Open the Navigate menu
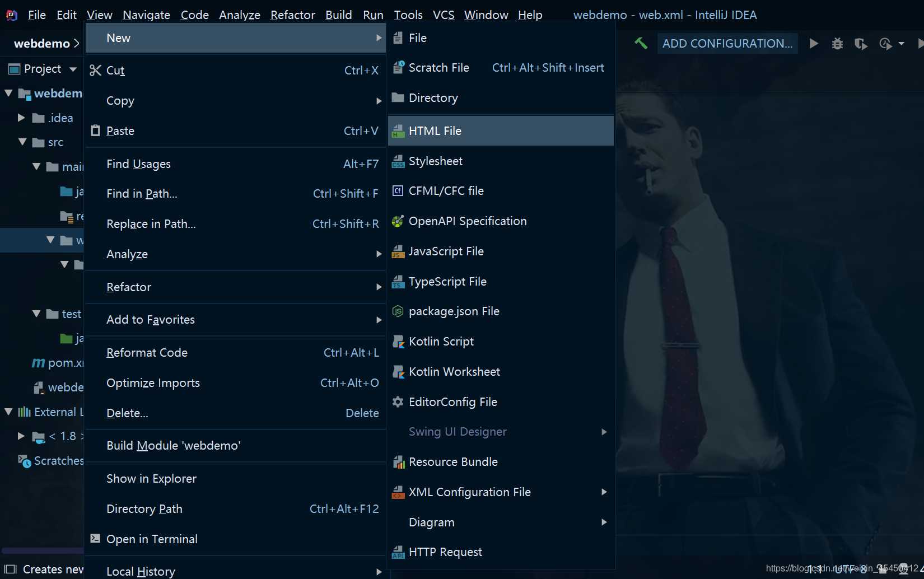This screenshot has width=924, height=579. point(146,15)
